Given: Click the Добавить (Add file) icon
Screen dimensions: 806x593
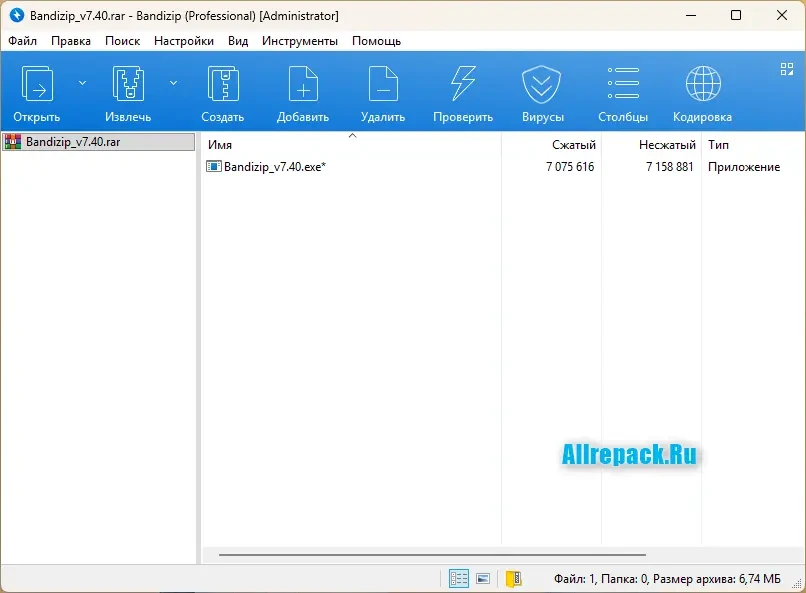Looking at the screenshot, I should tap(303, 84).
